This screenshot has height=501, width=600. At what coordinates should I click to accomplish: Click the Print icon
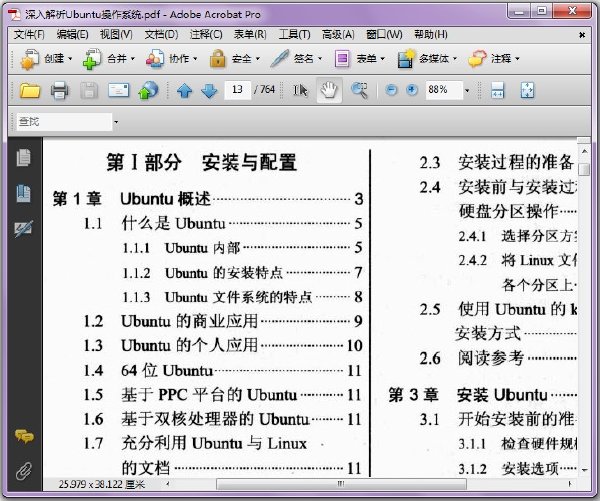(60, 91)
